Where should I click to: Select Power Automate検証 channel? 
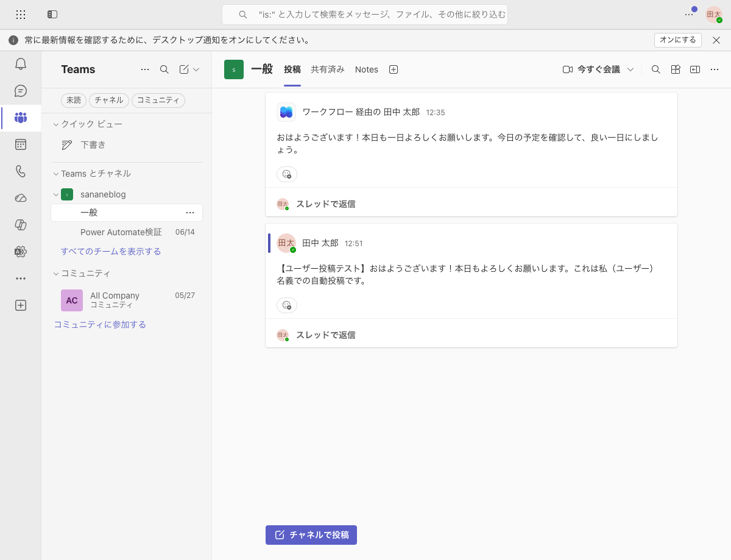point(127,232)
